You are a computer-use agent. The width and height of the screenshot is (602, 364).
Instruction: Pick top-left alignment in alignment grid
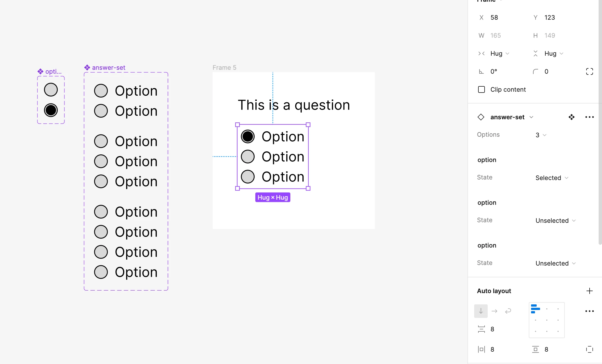[536, 309]
